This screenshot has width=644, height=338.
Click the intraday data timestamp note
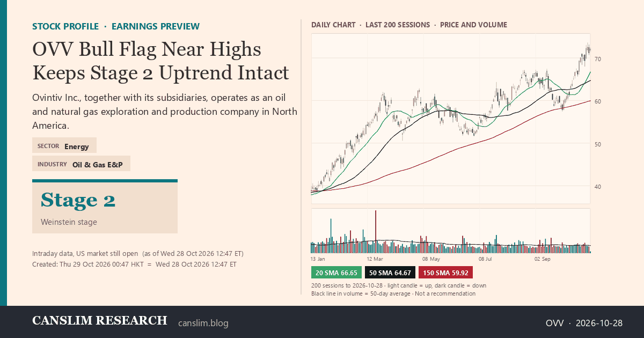(x=138, y=253)
